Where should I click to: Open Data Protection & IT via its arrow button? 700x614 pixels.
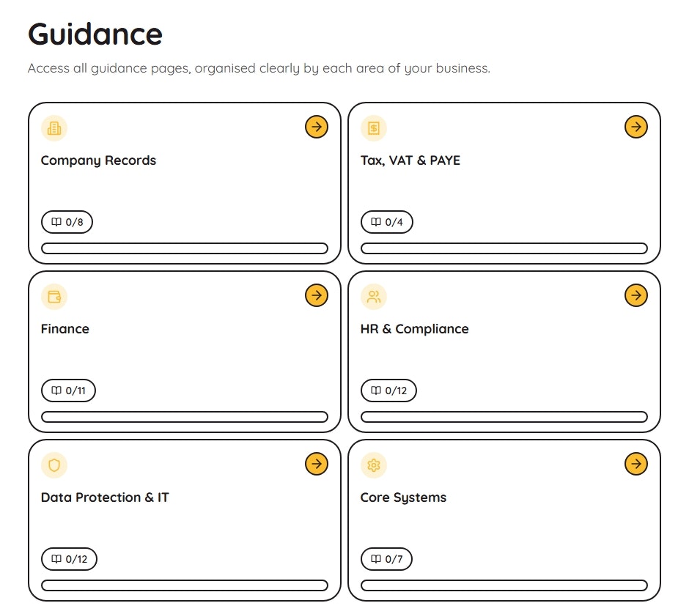316,464
